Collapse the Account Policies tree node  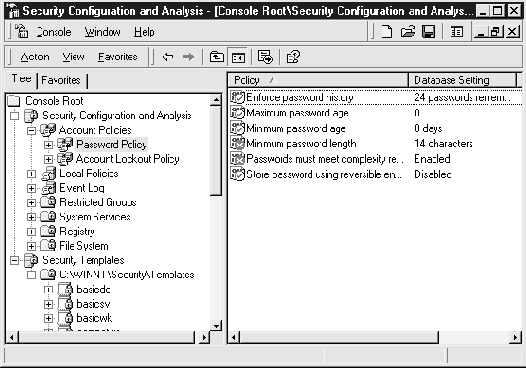31,130
